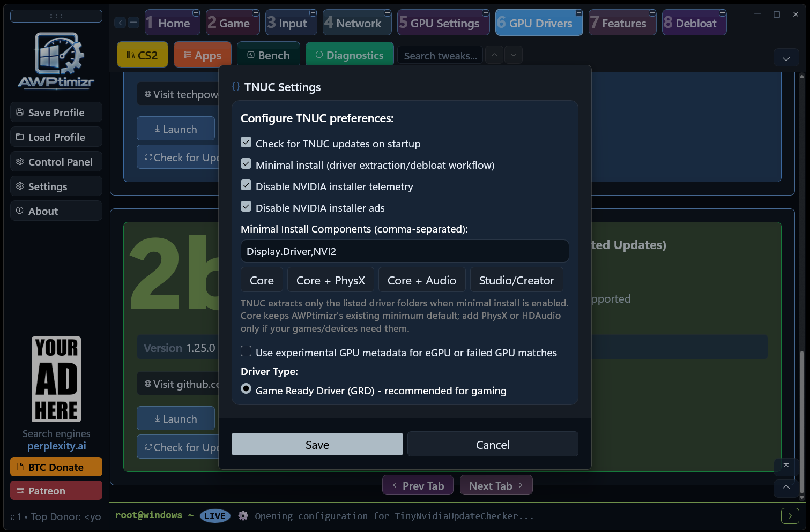This screenshot has height=532, width=810.
Task: Click Load Profile in sidebar
Action: 56,137
